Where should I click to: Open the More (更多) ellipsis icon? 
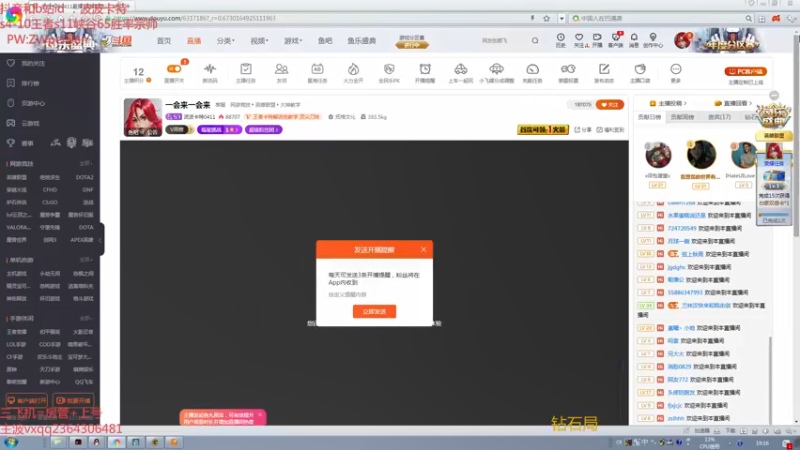click(x=676, y=69)
